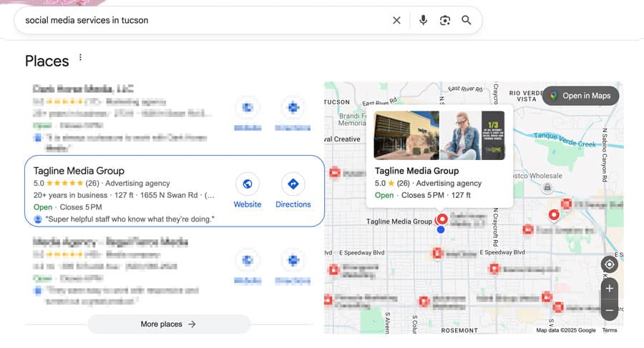This screenshot has width=644, height=348.
Task: Center map on my location
Action: click(610, 264)
